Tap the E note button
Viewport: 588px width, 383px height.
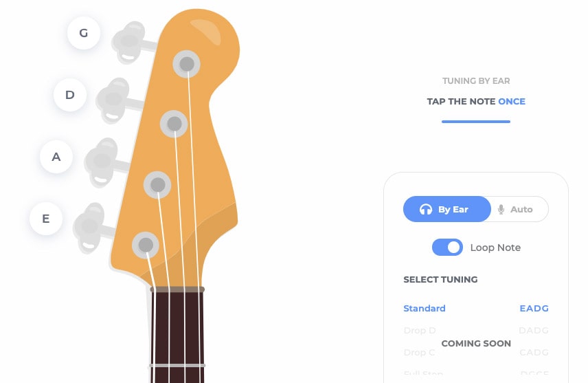(x=46, y=219)
